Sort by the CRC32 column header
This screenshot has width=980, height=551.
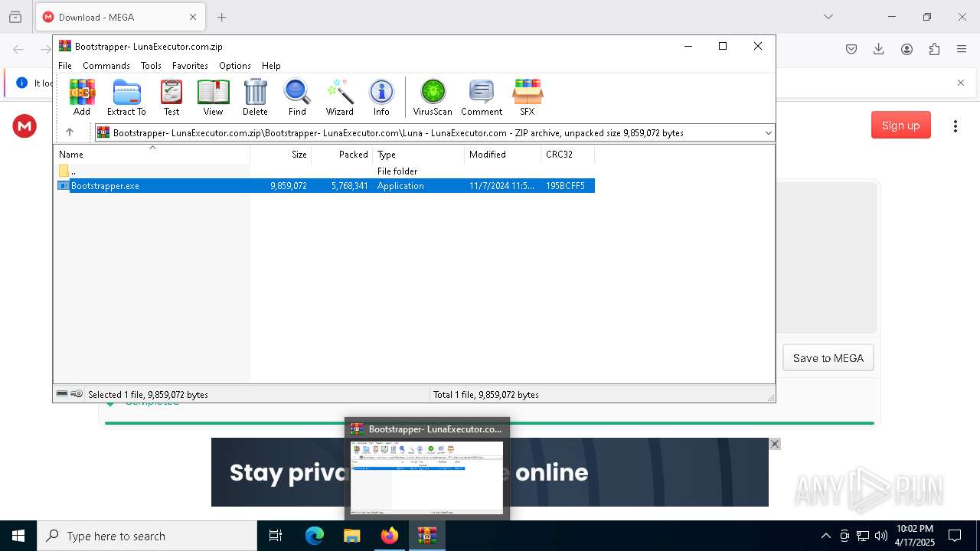click(567, 154)
